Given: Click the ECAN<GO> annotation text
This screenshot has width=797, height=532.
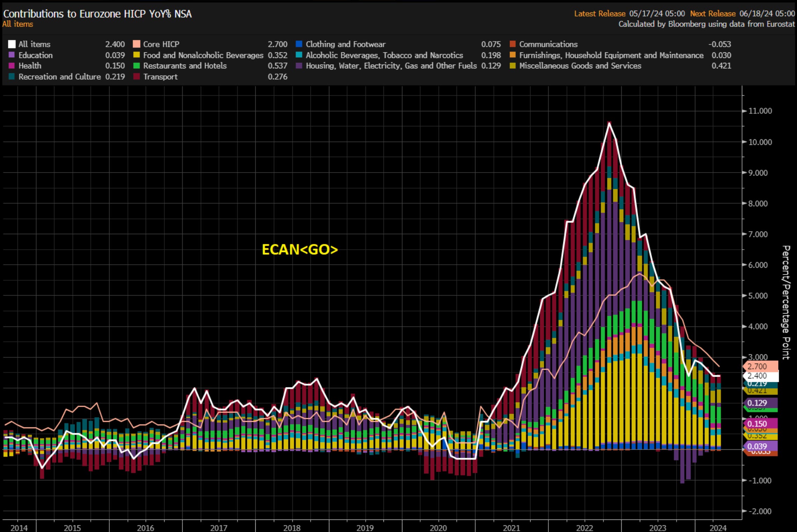Looking at the screenshot, I should 300,250.
